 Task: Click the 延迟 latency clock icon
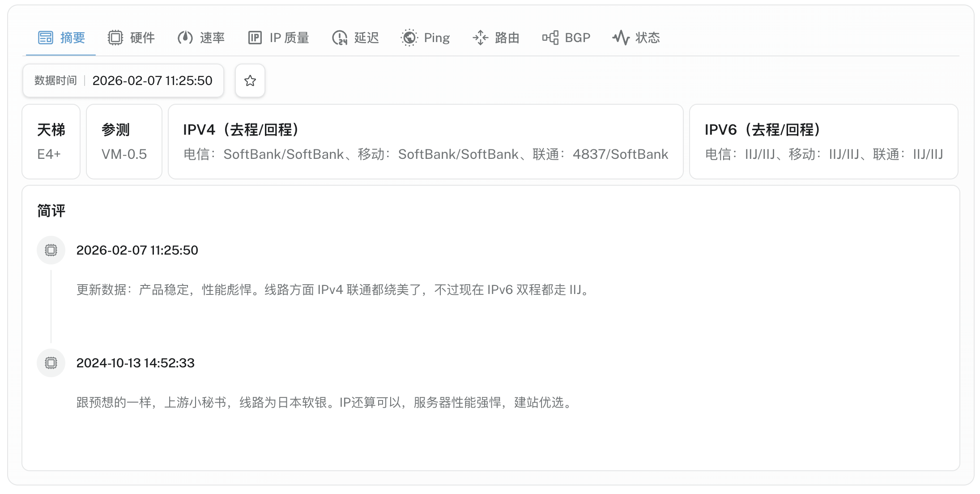[340, 38]
